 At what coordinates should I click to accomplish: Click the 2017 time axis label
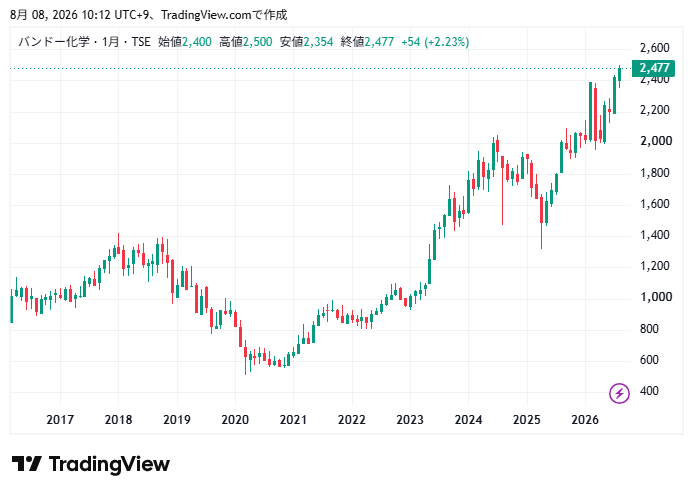(x=60, y=420)
